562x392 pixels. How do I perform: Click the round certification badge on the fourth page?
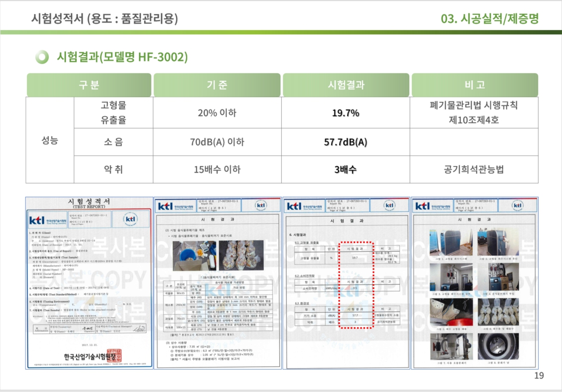pyautogui.click(x=518, y=205)
